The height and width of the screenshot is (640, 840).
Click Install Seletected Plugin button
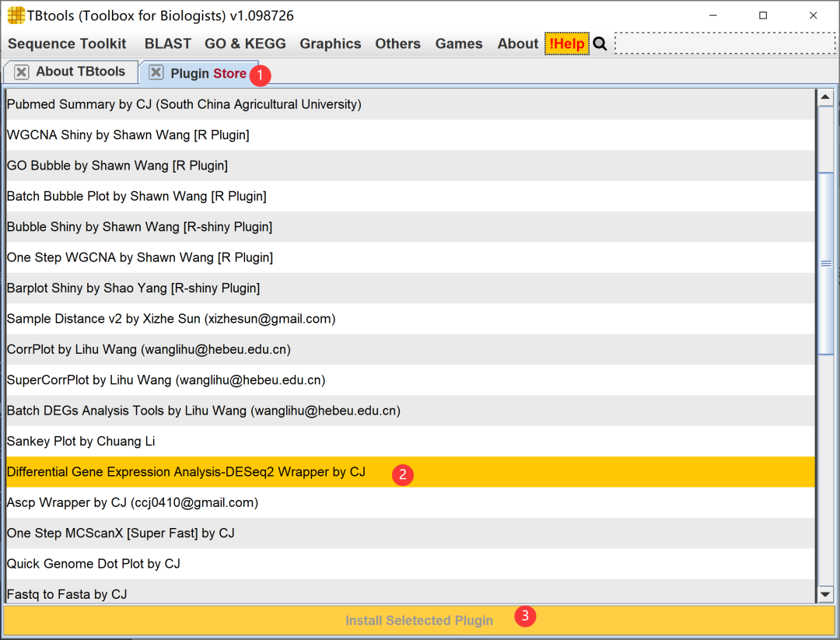(419, 621)
